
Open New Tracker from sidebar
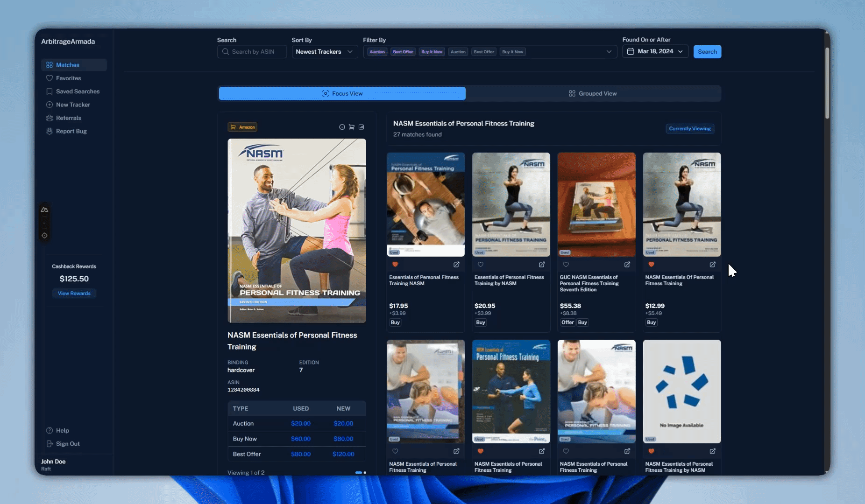click(x=74, y=105)
